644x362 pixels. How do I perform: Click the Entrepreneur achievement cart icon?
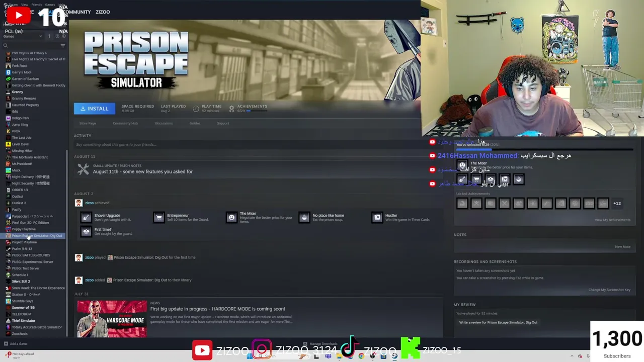click(159, 217)
